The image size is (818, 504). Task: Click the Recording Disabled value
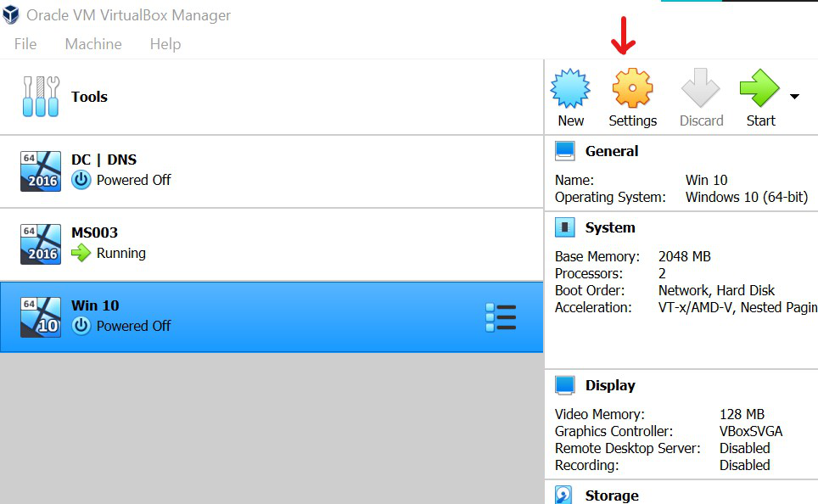(x=744, y=465)
